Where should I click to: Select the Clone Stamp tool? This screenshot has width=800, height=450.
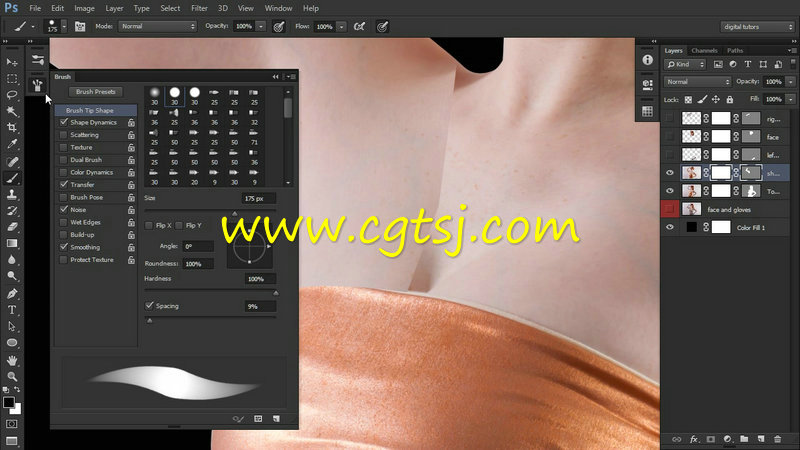(12, 194)
